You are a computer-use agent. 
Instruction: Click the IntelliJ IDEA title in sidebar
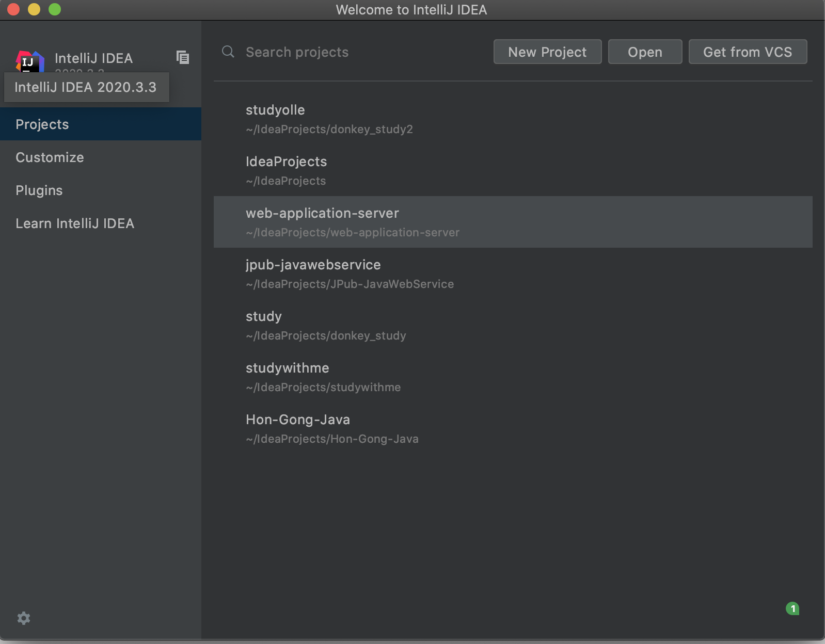(x=94, y=58)
